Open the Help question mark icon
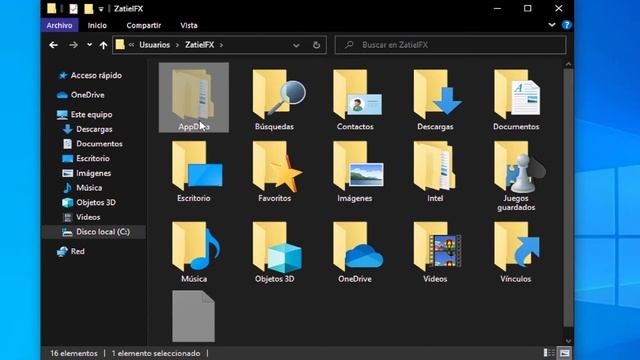 coord(567,25)
